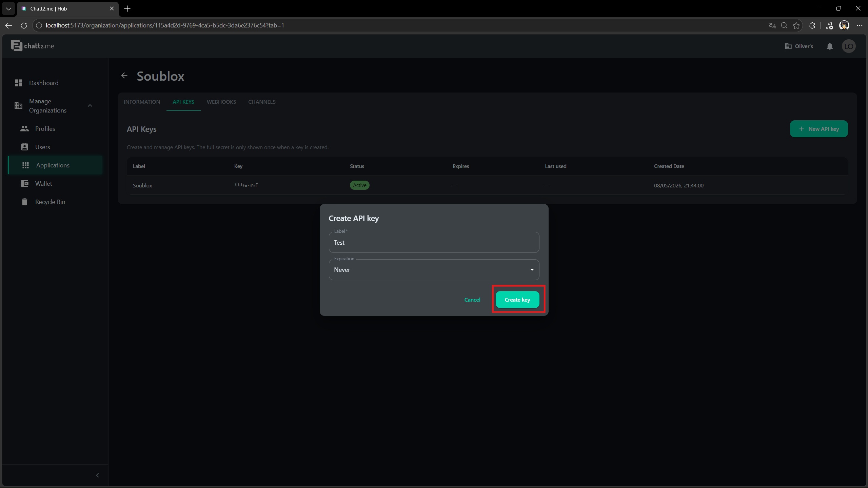This screenshot has height=488, width=868.
Task: Open the Expiration dropdown showing Never
Action: point(434,270)
